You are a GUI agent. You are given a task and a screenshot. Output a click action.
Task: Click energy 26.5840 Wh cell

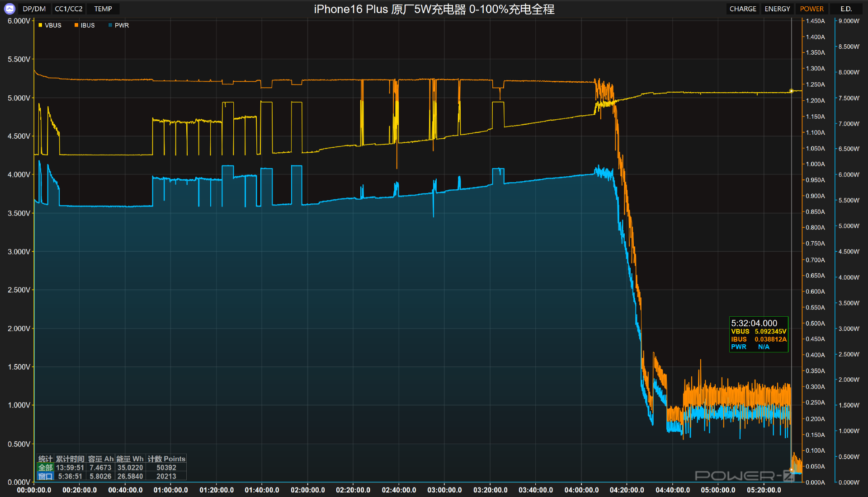click(x=130, y=476)
